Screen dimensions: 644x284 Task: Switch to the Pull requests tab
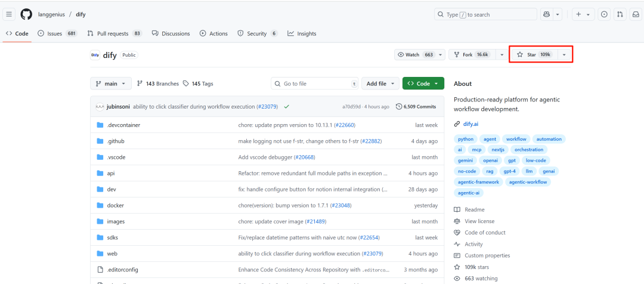(x=114, y=33)
